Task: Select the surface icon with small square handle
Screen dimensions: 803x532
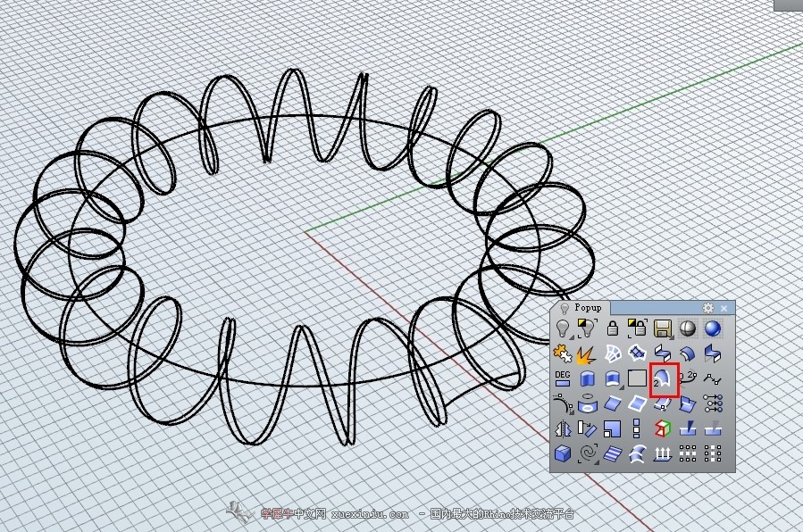Action: (x=663, y=403)
